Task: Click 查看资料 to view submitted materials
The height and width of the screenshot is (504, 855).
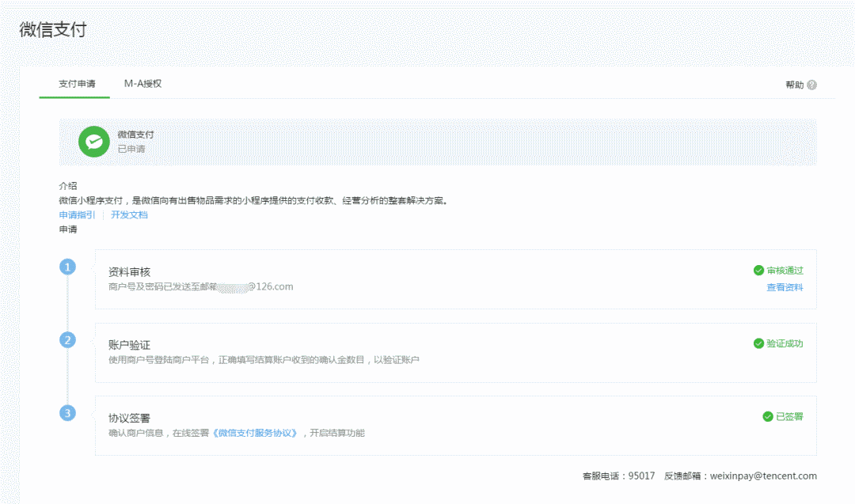Action: point(785,287)
